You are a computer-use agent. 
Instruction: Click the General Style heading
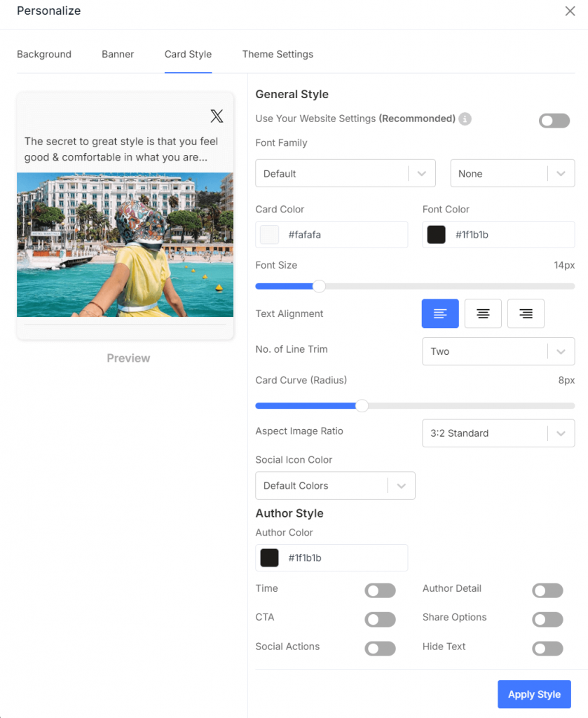[x=292, y=95]
